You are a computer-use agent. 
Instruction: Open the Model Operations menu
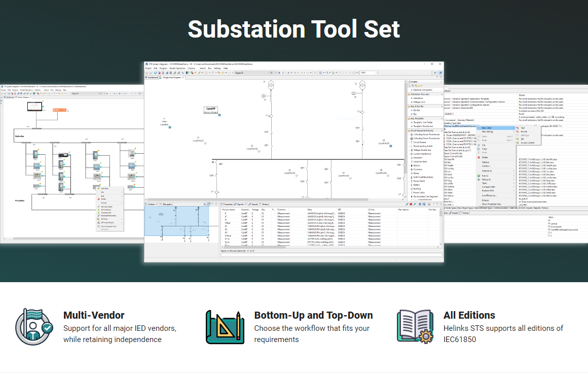(x=178, y=69)
